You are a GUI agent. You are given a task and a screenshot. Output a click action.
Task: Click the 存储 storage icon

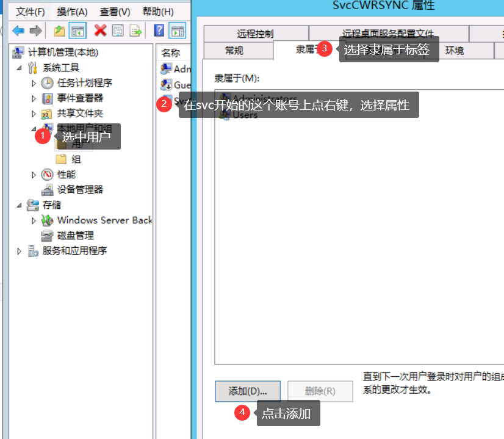(x=32, y=205)
